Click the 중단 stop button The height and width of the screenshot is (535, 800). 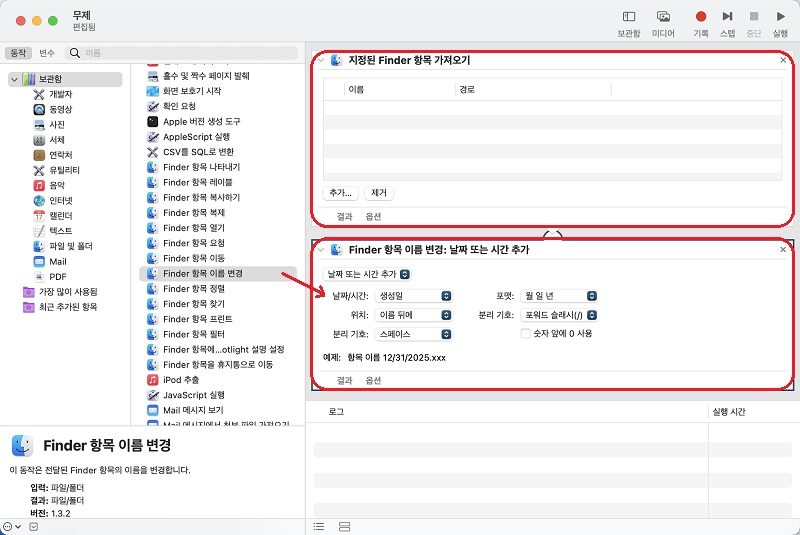754,23
